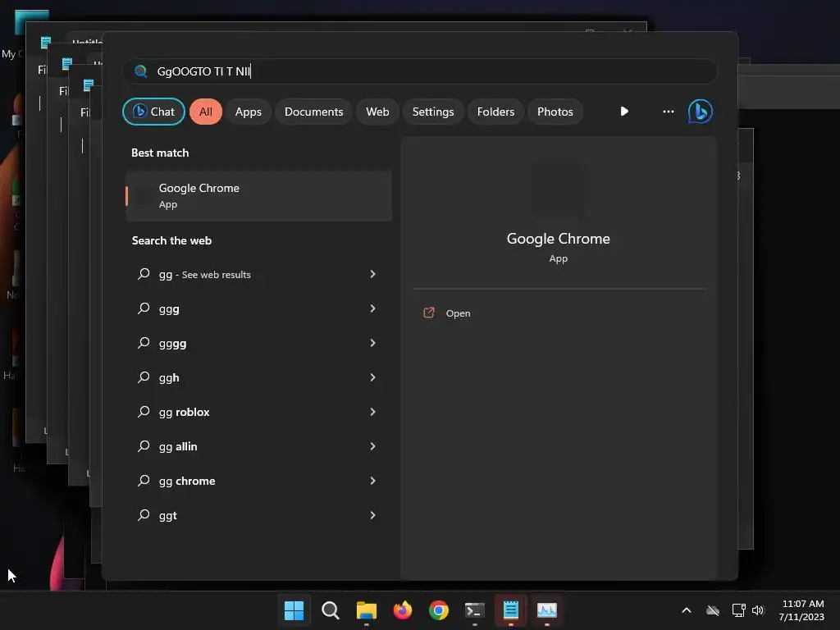Switch to the Settings filter tab
The width and height of the screenshot is (840, 630).
click(x=433, y=112)
